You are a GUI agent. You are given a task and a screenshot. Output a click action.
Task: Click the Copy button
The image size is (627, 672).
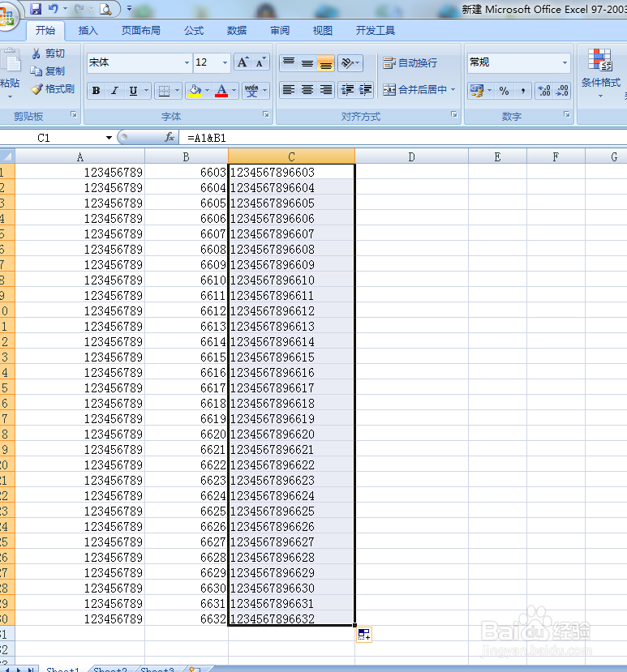coord(48,71)
